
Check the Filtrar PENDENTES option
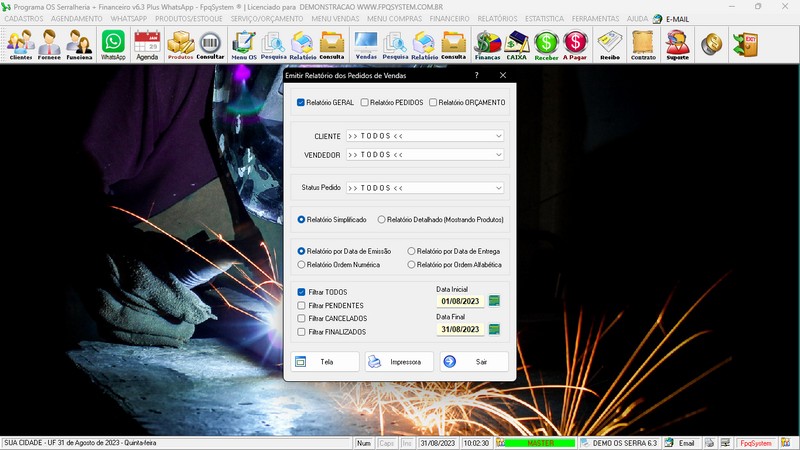302,305
